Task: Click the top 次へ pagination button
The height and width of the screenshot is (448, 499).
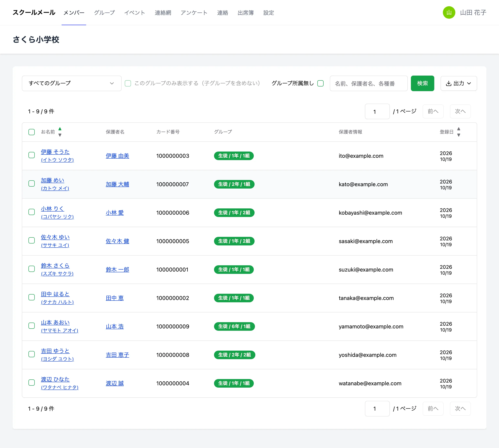Action: [460, 111]
